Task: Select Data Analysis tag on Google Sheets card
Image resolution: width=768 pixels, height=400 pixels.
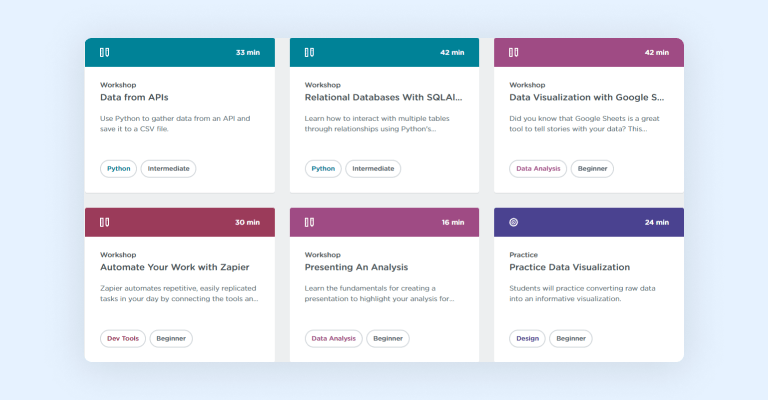Action: pos(538,169)
